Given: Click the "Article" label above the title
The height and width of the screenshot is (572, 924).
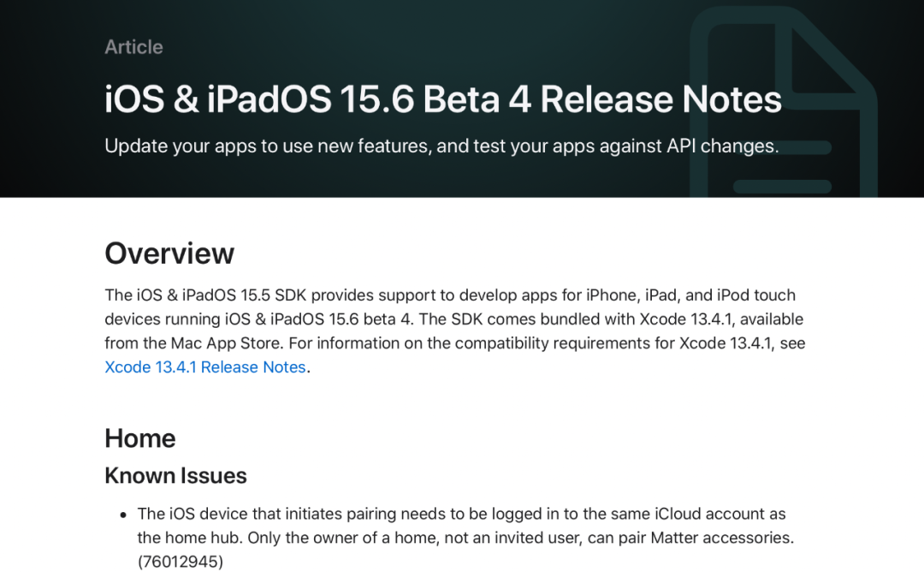Looking at the screenshot, I should pyautogui.click(x=133, y=47).
